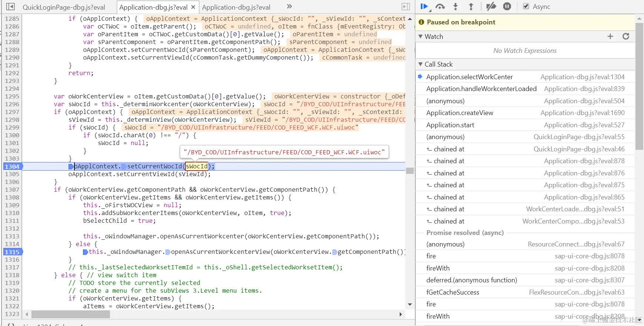
Task: Open WorkCenterLoade...dbg.js?eval:51 link
Action: pos(575,209)
